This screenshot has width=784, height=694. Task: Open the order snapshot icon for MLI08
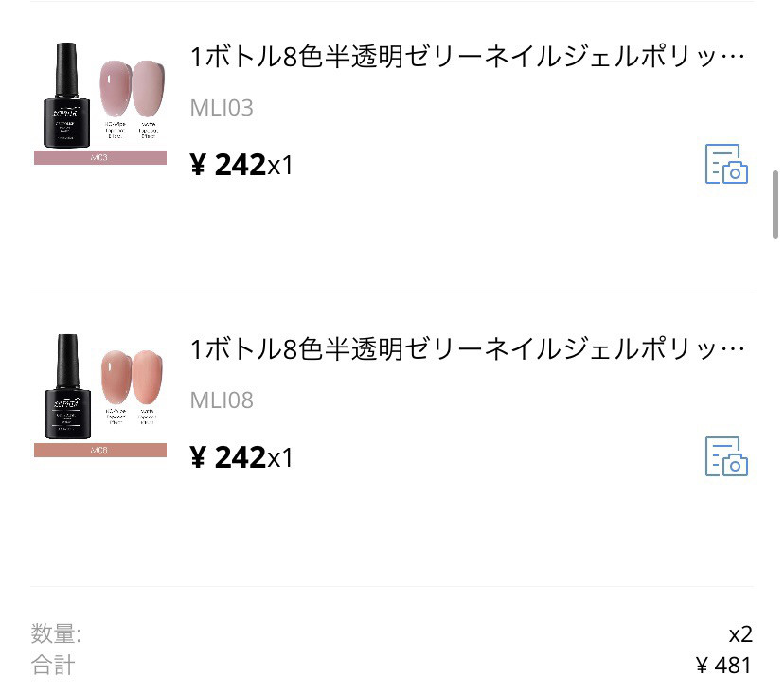tap(726, 456)
